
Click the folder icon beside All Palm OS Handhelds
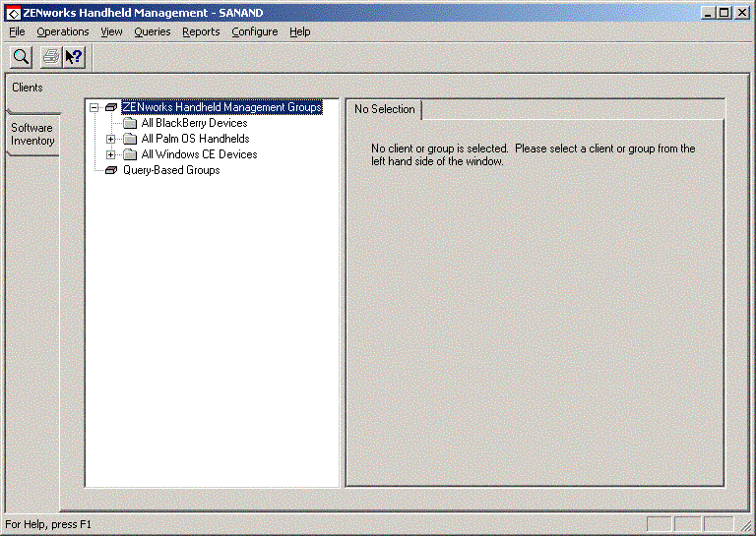(130, 140)
